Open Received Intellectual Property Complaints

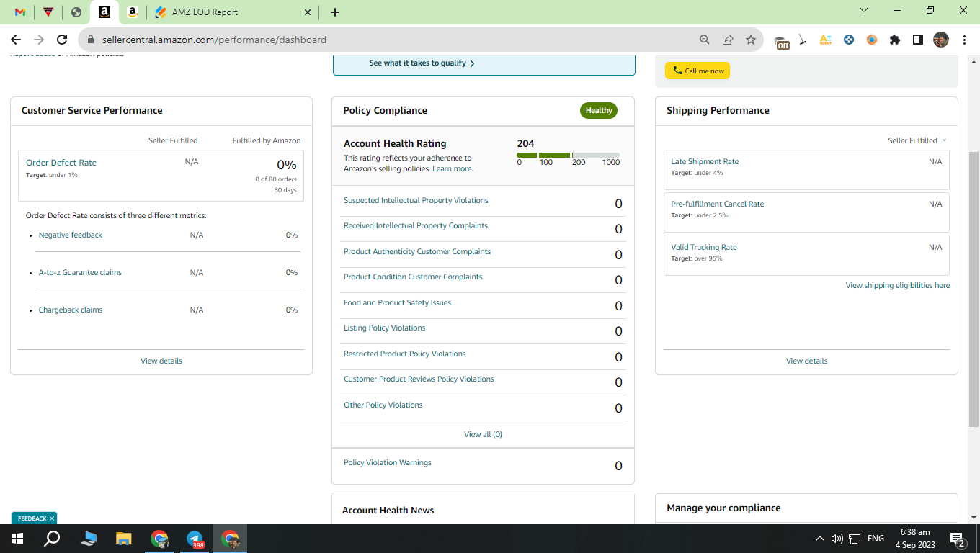[416, 225]
